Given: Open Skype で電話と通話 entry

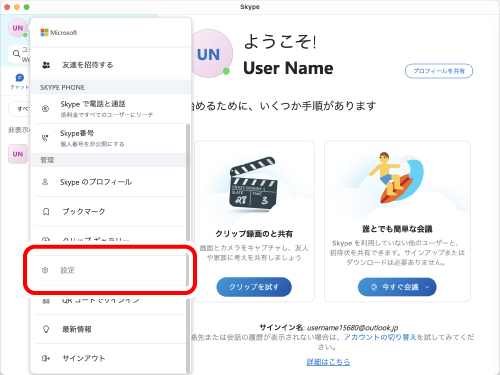Looking at the screenshot, I should coord(111,109).
